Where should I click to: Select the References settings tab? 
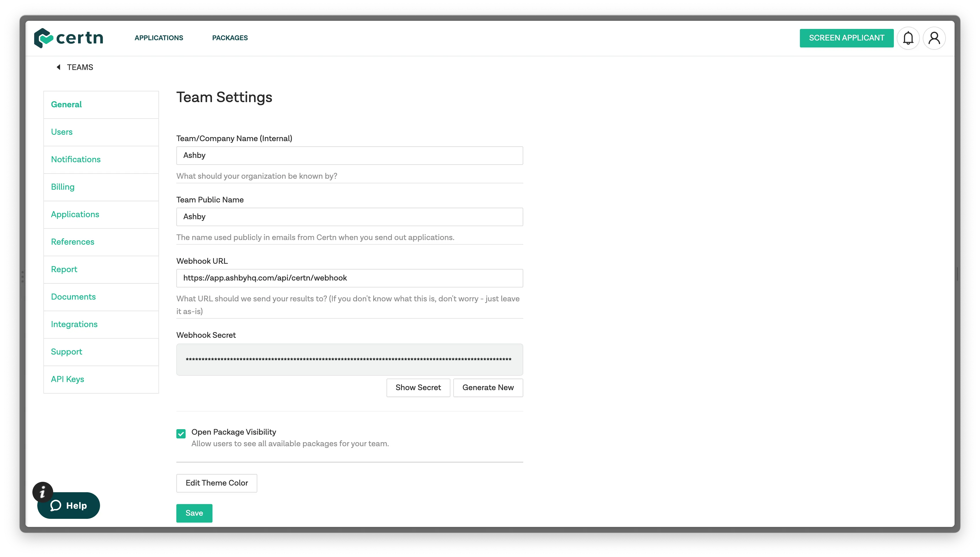click(x=101, y=242)
